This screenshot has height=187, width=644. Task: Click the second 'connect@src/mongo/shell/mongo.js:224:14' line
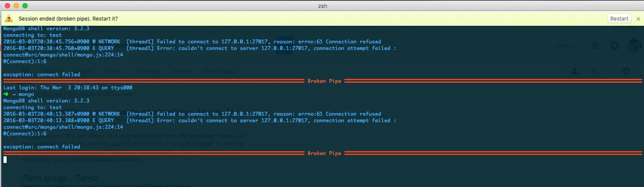pos(63,127)
